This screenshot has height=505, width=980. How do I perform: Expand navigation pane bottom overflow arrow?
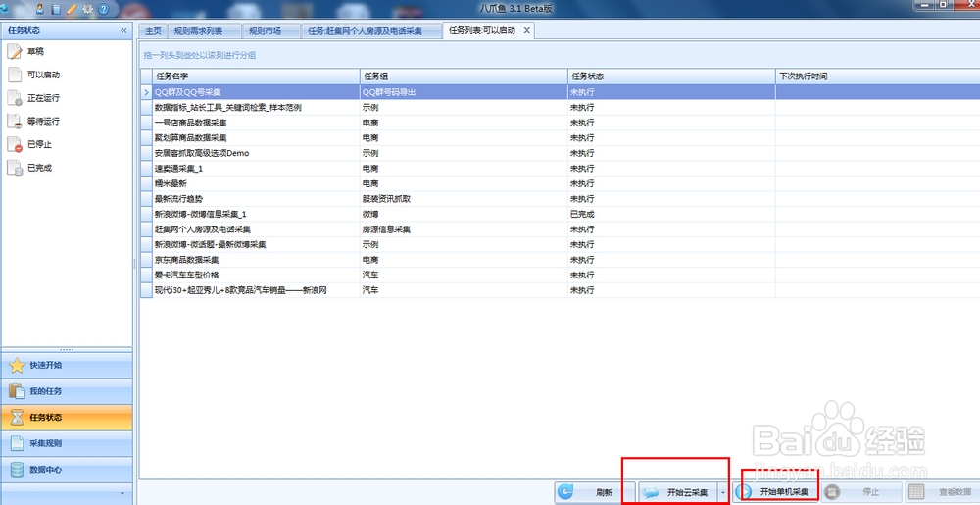pyautogui.click(x=122, y=494)
